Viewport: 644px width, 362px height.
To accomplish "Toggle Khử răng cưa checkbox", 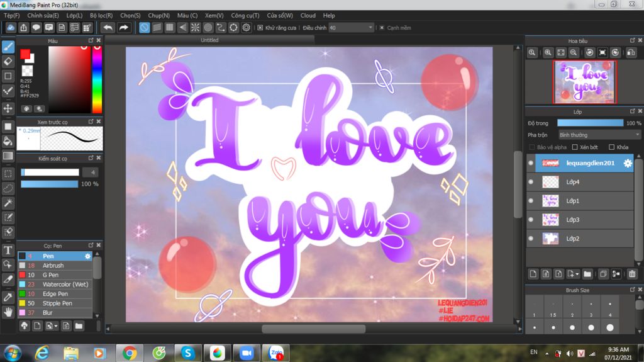I will coord(260,28).
